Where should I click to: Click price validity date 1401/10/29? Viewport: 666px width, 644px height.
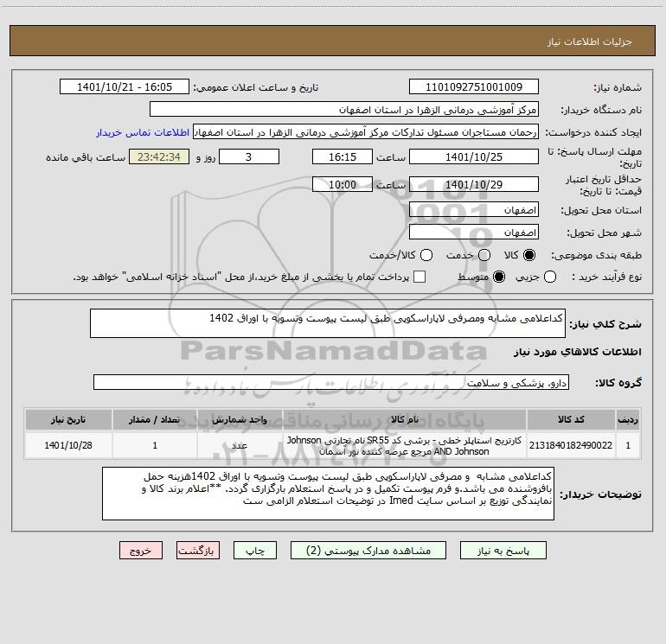point(474,185)
